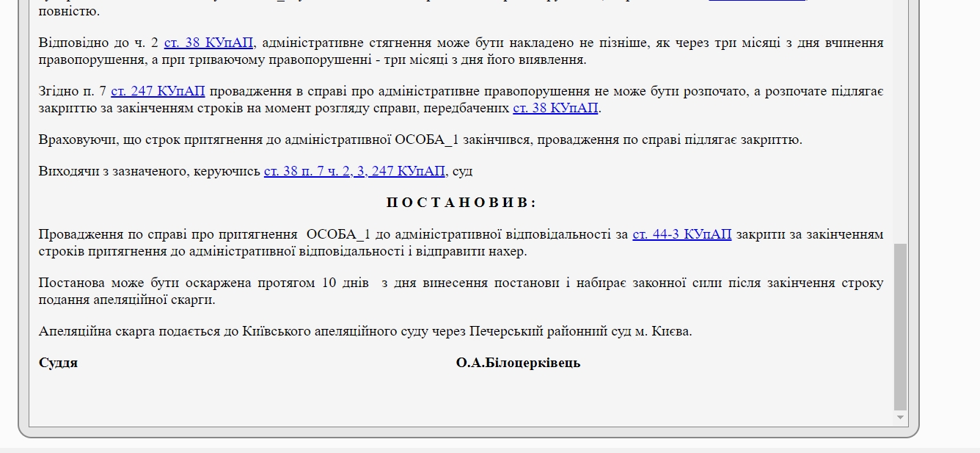Follow the ст. 38 п. 7 ч. 2, 3, 247 КУпАП link
Image resolution: width=980 pixels, height=453 pixels.
[x=354, y=171]
